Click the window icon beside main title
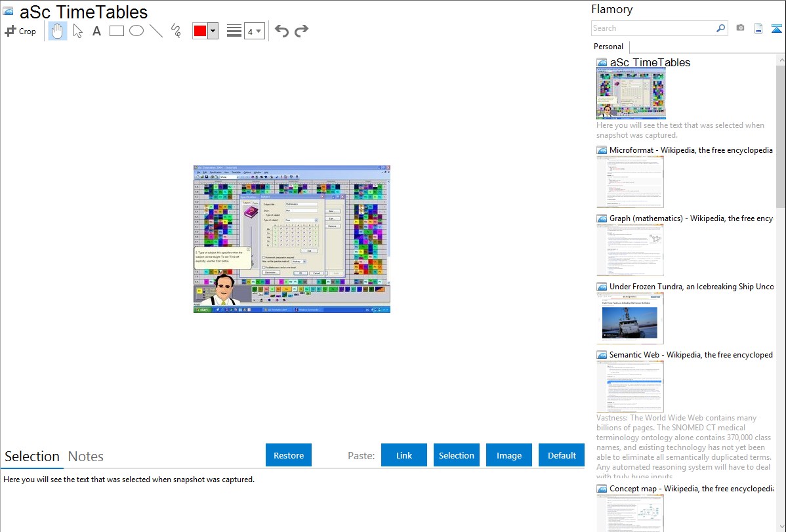This screenshot has width=786, height=532. coord(8,11)
